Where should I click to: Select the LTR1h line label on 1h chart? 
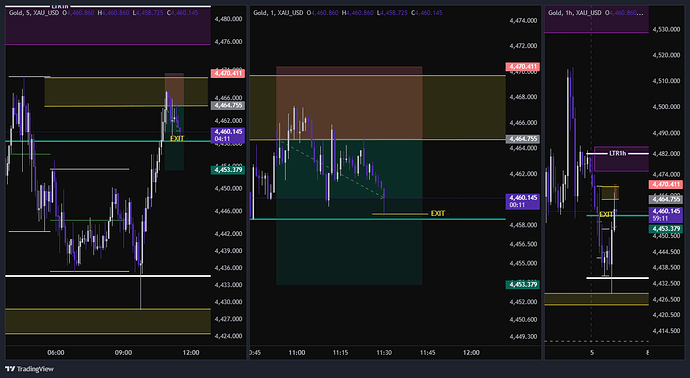coord(617,153)
